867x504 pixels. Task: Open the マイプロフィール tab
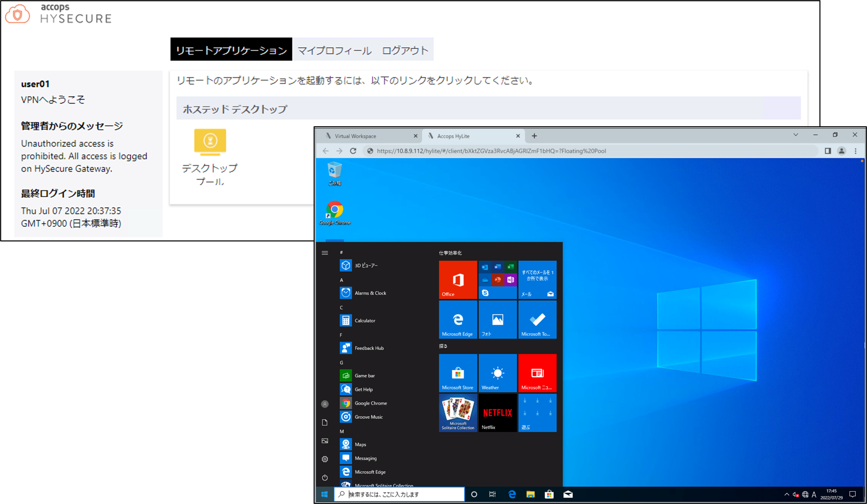(x=334, y=50)
